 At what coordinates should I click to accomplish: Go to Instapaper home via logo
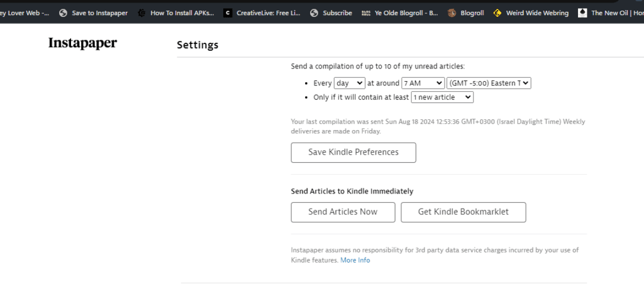tap(82, 43)
